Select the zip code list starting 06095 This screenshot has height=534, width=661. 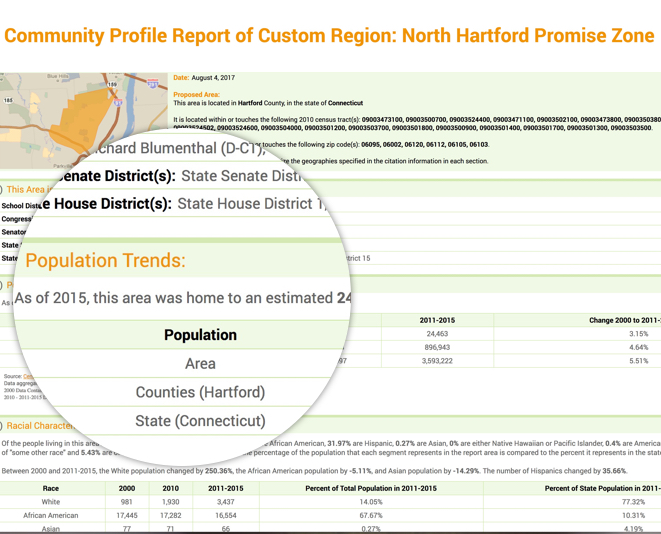coord(425,145)
